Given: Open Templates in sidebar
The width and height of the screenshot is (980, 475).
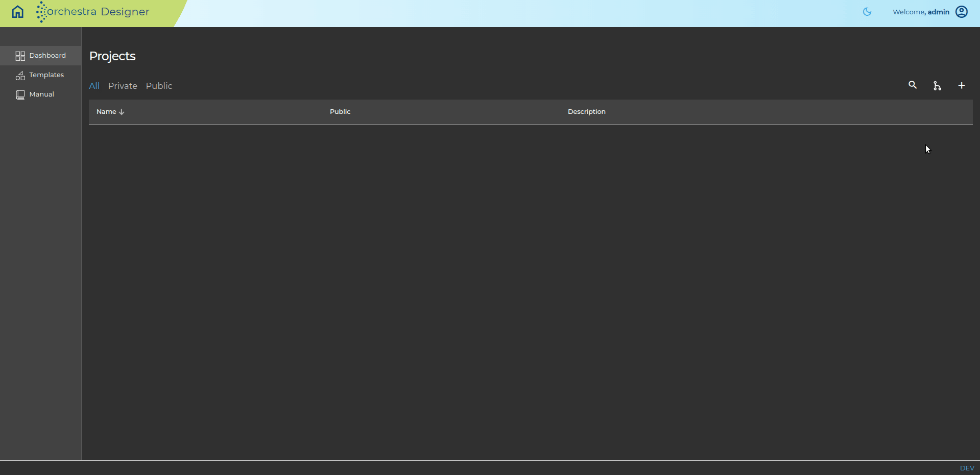Looking at the screenshot, I should pos(41,75).
